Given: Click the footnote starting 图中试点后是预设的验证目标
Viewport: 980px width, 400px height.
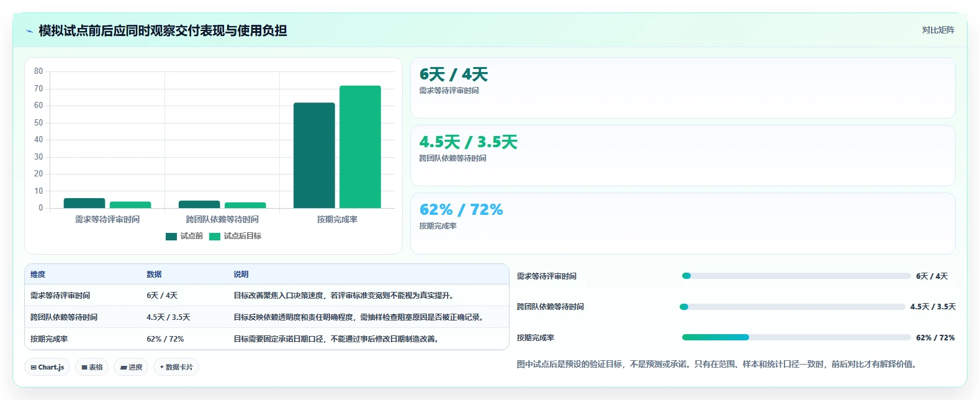Looking at the screenshot, I should 717,365.
